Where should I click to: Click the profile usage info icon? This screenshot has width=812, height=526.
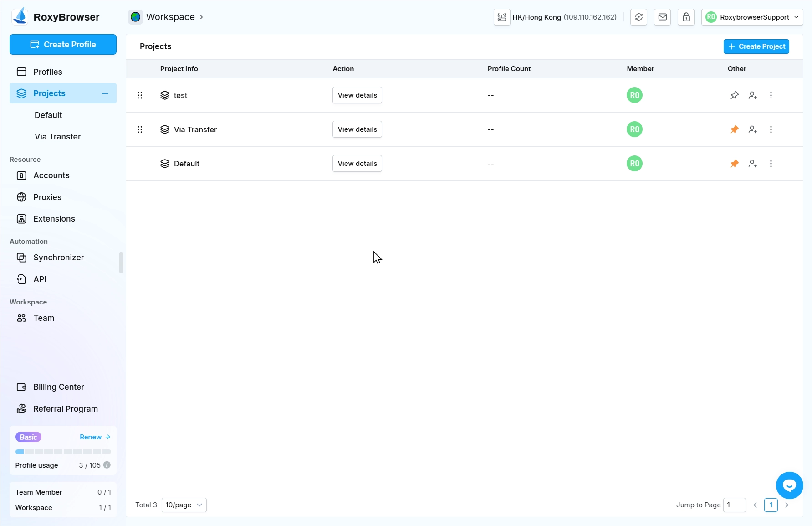107,465
